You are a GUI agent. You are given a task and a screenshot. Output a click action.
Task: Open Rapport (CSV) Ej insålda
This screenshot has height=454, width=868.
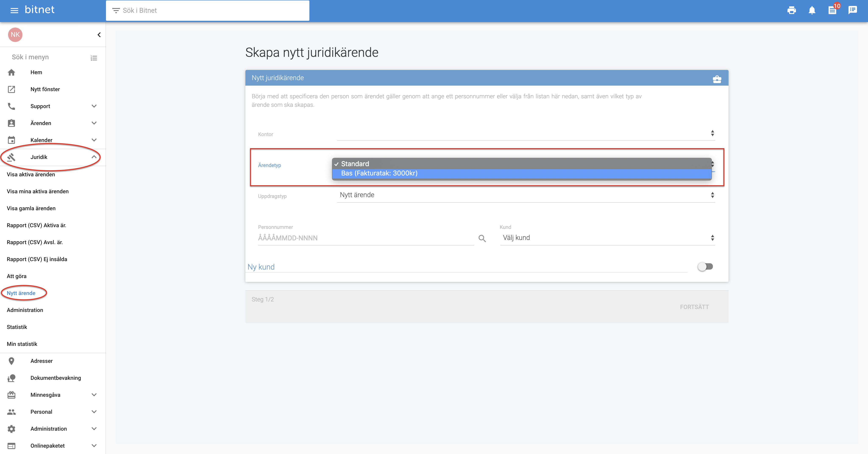pos(37,259)
